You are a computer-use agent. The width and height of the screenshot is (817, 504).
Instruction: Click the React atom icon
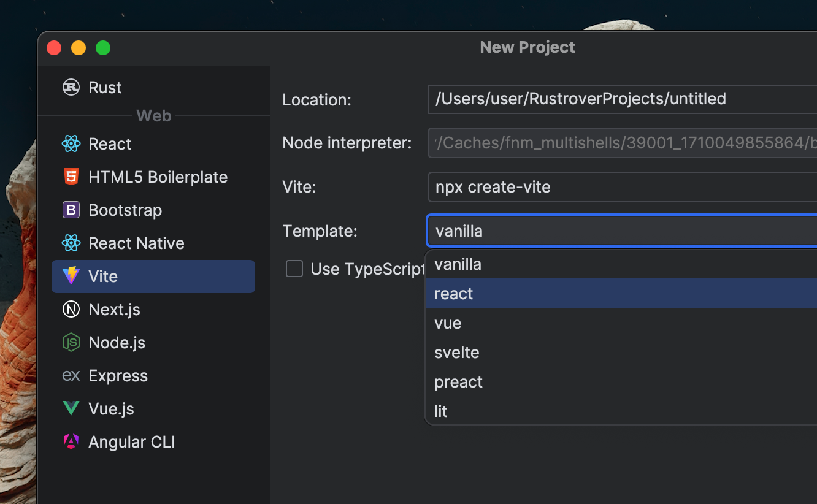click(71, 144)
